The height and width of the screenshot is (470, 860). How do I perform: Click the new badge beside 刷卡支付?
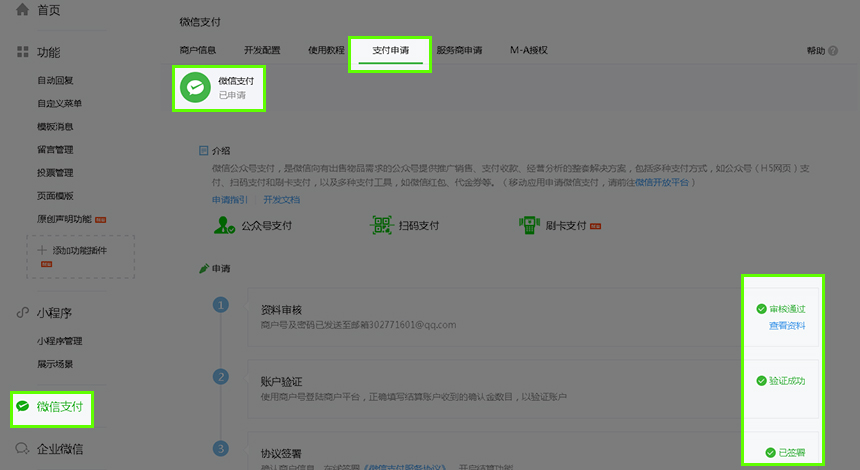(x=596, y=226)
